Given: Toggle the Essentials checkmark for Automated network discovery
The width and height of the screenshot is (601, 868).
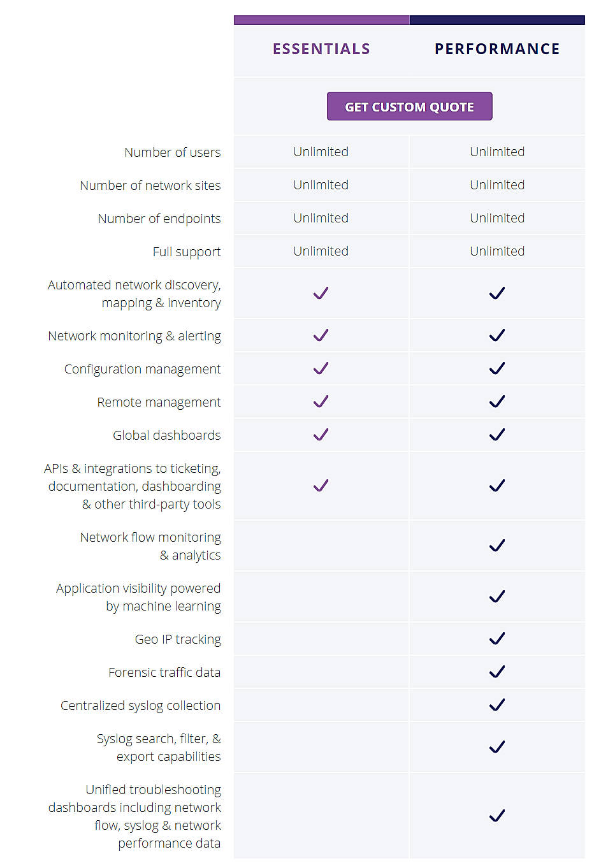Looking at the screenshot, I should pyautogui.click(x=321, y=293).
